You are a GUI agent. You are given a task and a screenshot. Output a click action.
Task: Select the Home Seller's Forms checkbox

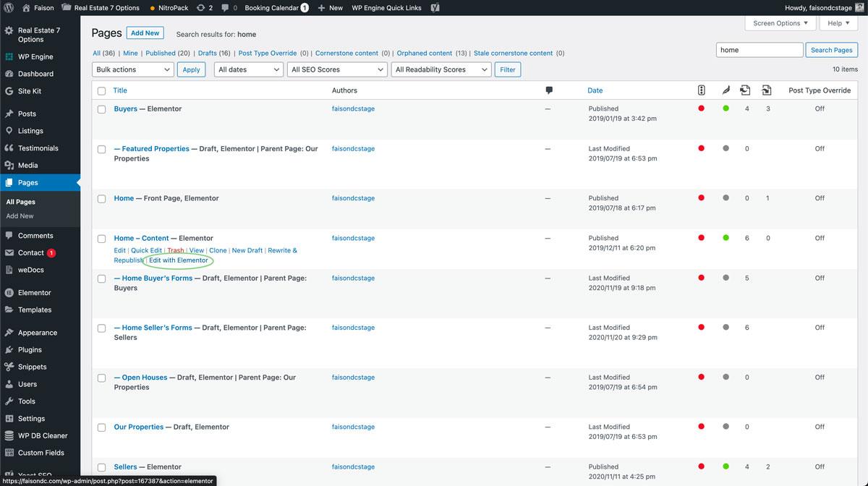pos(101,328)
